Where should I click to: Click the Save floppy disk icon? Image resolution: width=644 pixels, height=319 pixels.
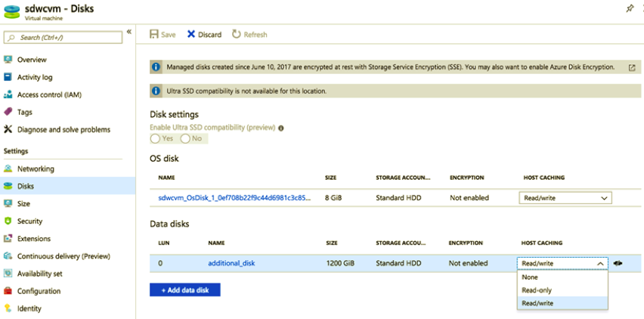[154, 34]
